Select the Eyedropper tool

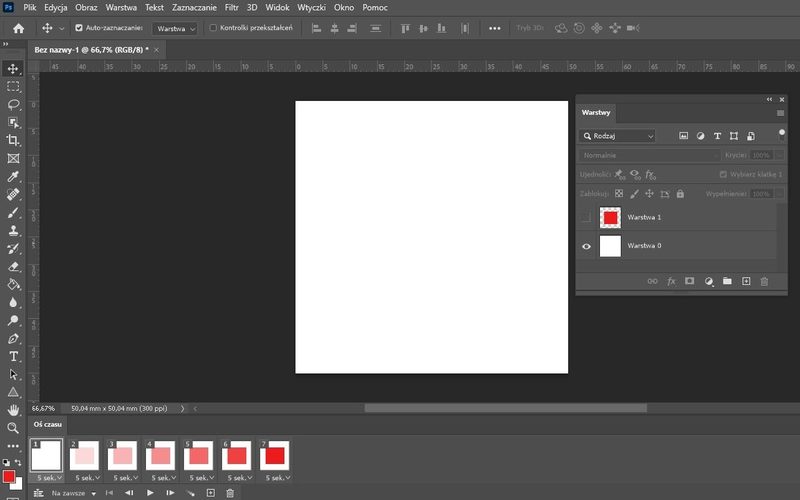pos(13,177)
